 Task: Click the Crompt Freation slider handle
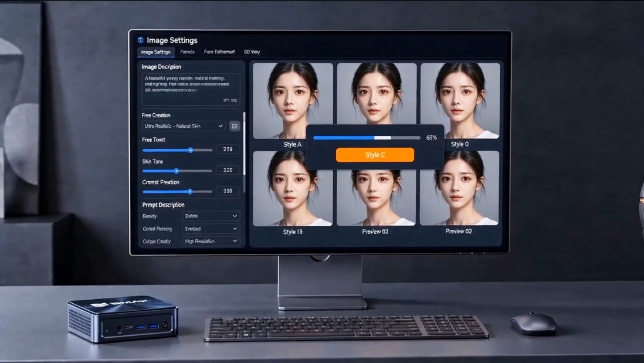click(x=190, y=191)
